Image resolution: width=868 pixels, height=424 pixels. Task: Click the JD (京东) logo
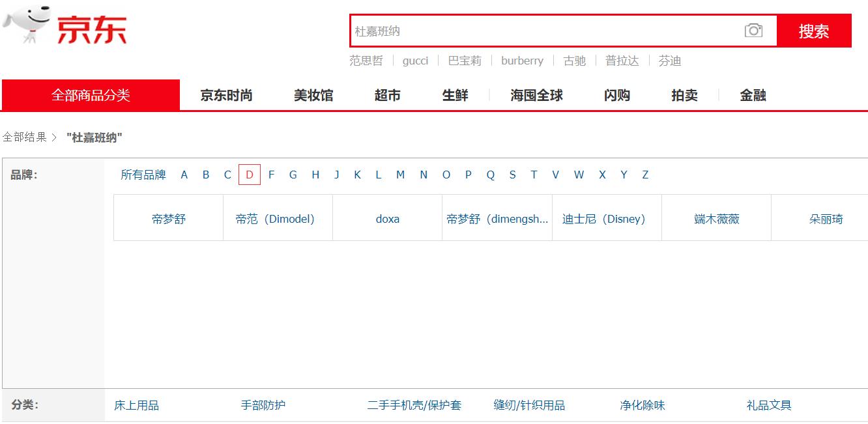64,26
